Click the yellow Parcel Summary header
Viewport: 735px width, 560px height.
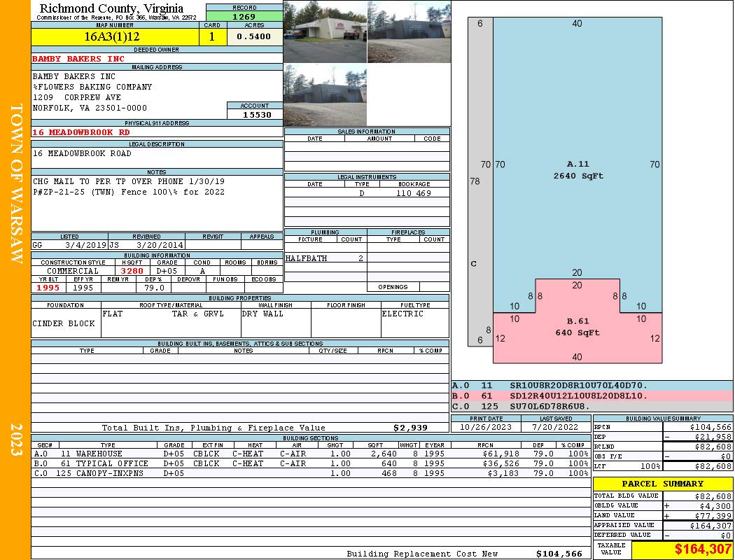[x=662, y=484]
